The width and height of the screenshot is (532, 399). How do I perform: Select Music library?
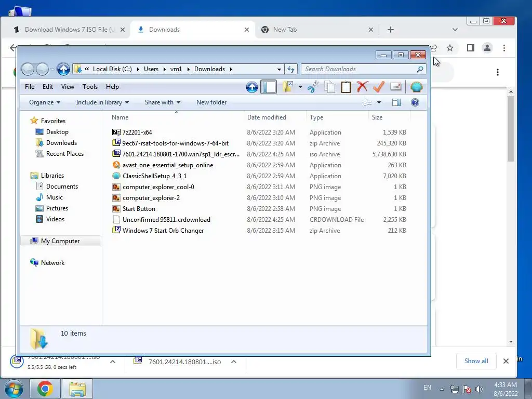click(54, 197)
